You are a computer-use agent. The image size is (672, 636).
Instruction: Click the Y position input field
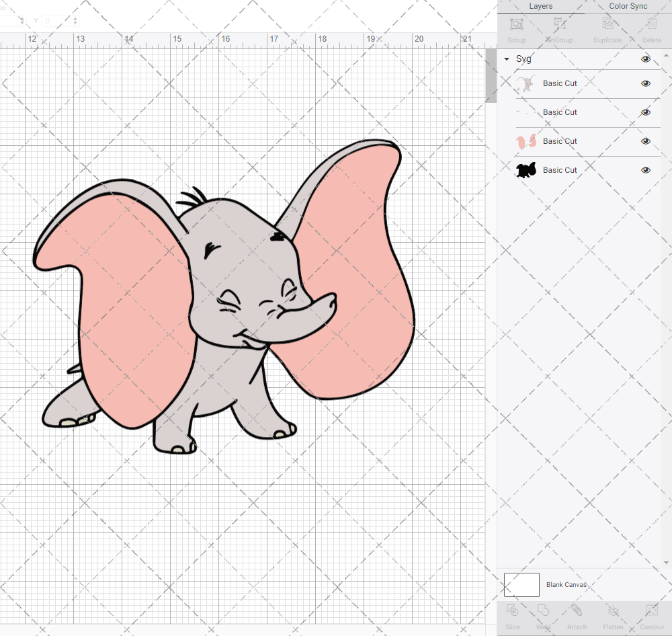pos(56,20)
